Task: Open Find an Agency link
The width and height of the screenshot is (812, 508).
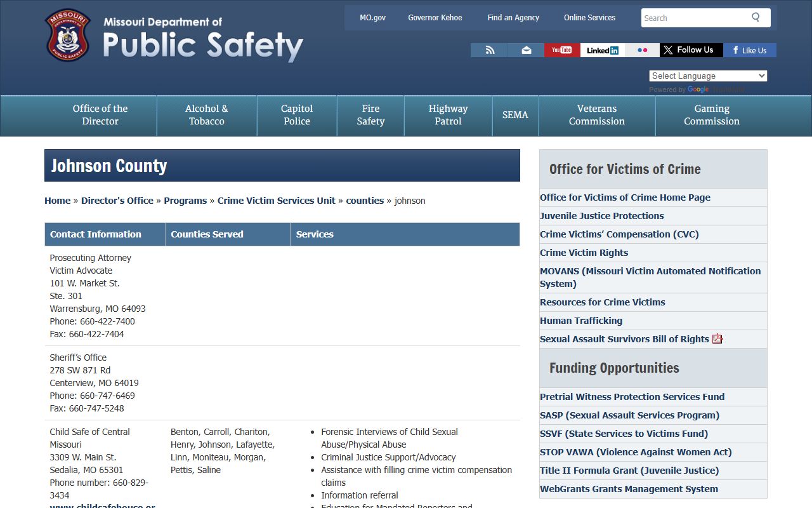Action: 513,18
